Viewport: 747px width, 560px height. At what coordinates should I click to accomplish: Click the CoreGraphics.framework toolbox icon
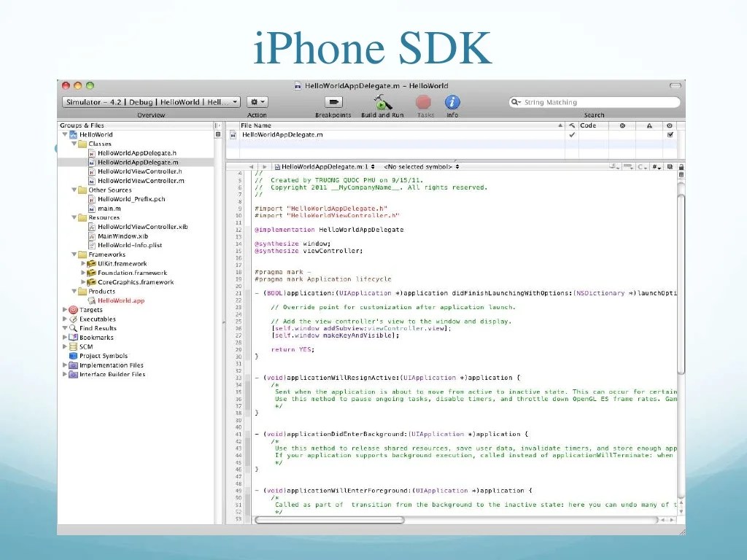click(x=91, y=282)
